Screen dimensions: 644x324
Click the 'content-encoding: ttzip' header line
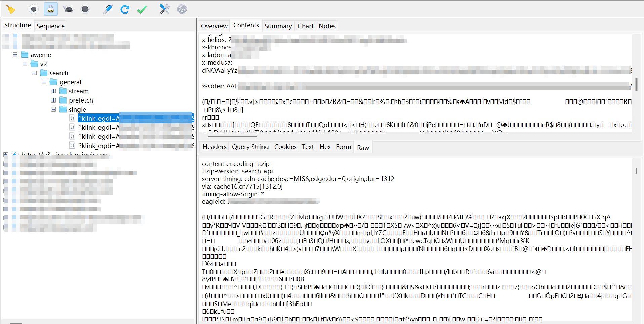(x=236, y=164)
